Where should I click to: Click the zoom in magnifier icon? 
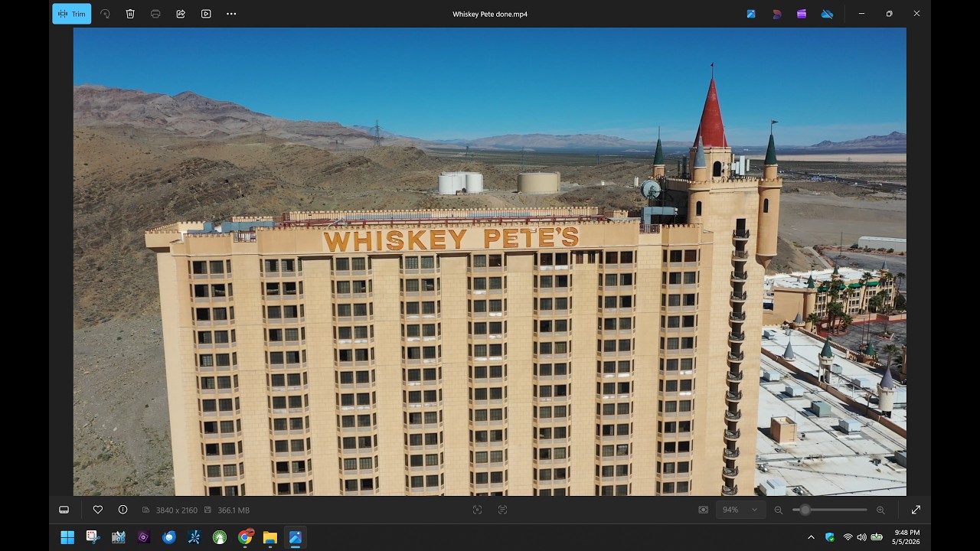click(x=880, y=510)
